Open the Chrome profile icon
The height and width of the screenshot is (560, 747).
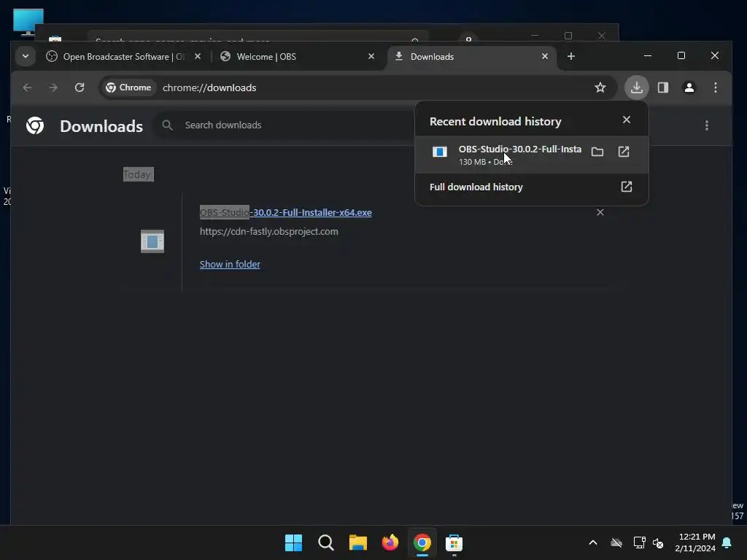tap(689, 87)
